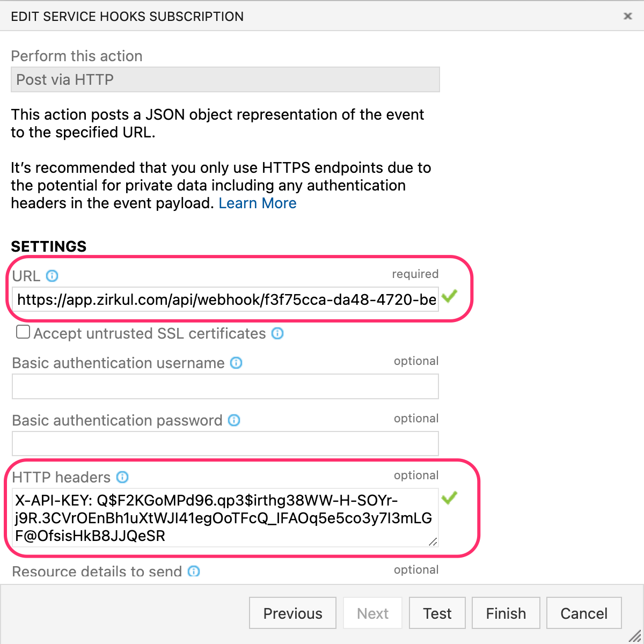
Task: Cancel the subscription edit dialog
Action: [x=584, y=613]
